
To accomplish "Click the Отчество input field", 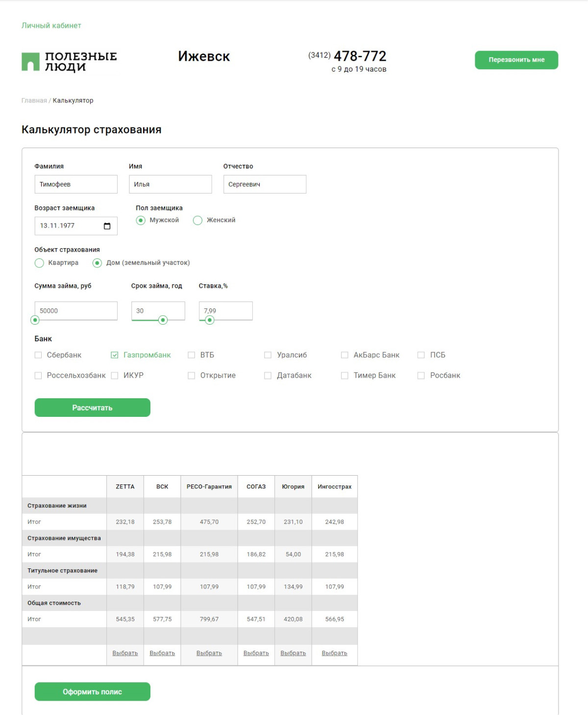I will click(265, 184).
